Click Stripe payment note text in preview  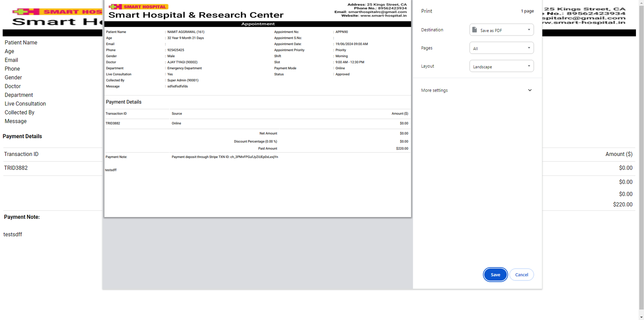coord(225,157)
